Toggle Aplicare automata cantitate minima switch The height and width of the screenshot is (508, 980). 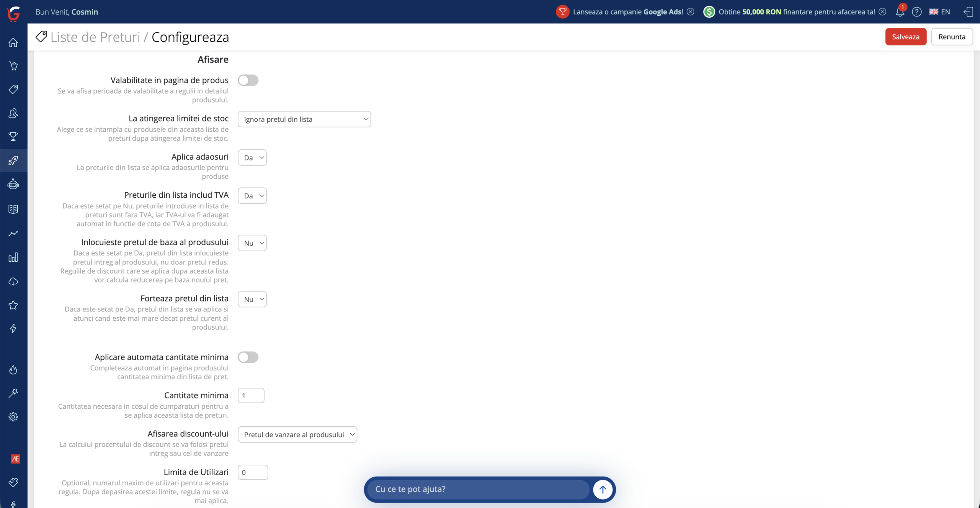(248, 357)
